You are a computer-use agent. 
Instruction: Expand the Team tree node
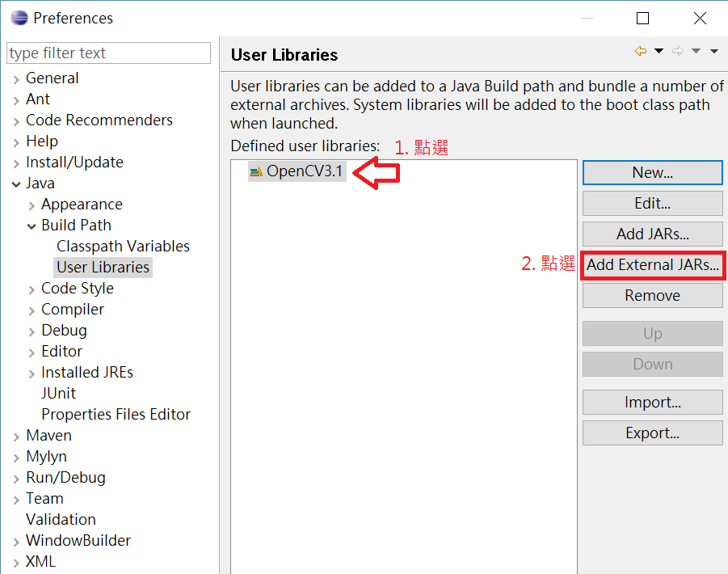[16, 500]
